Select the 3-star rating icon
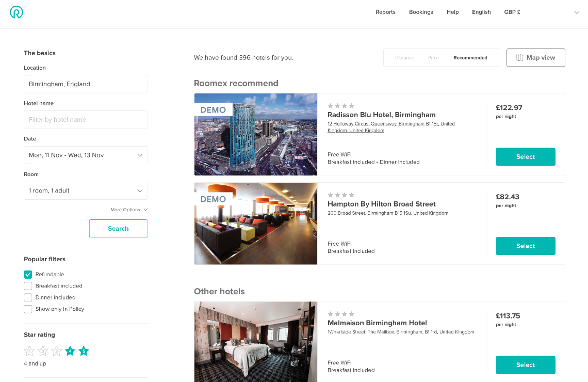The width and height of the screenshot is (588, 382). pyautogui.click(x=57, y=351)
